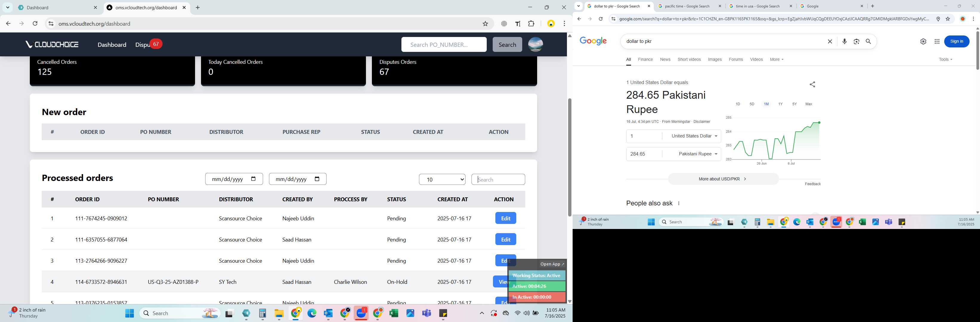The height and width of the screenshot is (322, 980).
Task: Open the Disclaimer link under the exchange rate
Action: pos(701,122)
